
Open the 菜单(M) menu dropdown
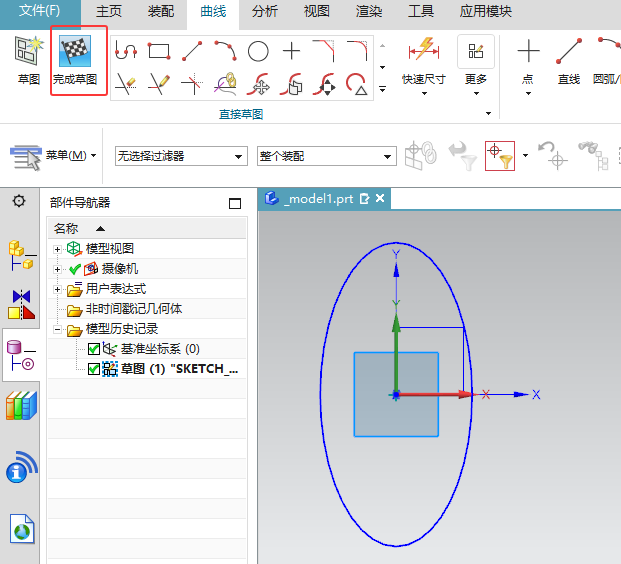53,156
